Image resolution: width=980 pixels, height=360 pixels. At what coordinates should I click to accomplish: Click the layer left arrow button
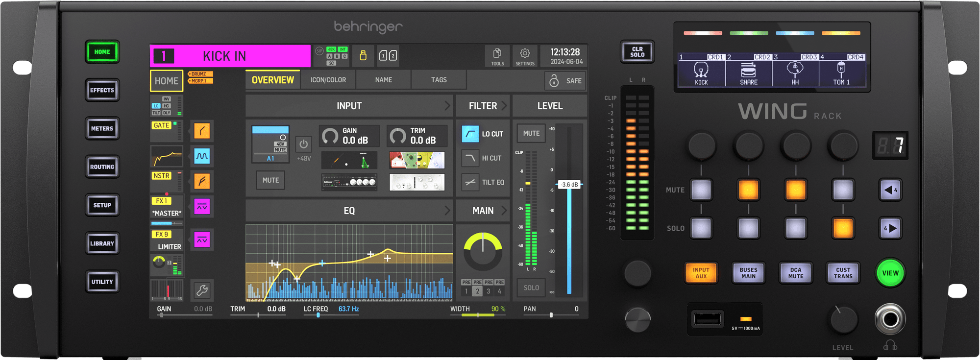(890, 190)
